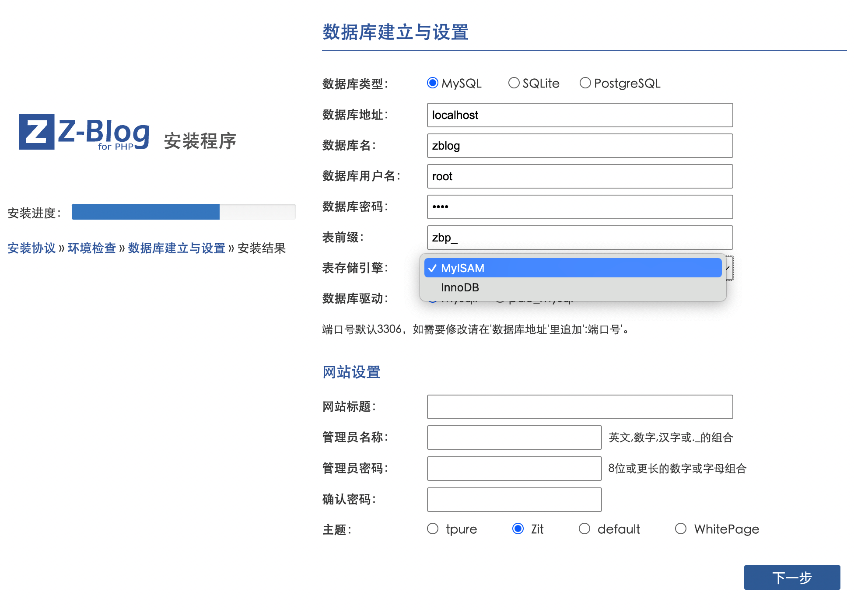
Task: Open the 环境检查 step link
Action: click(92, 248)
